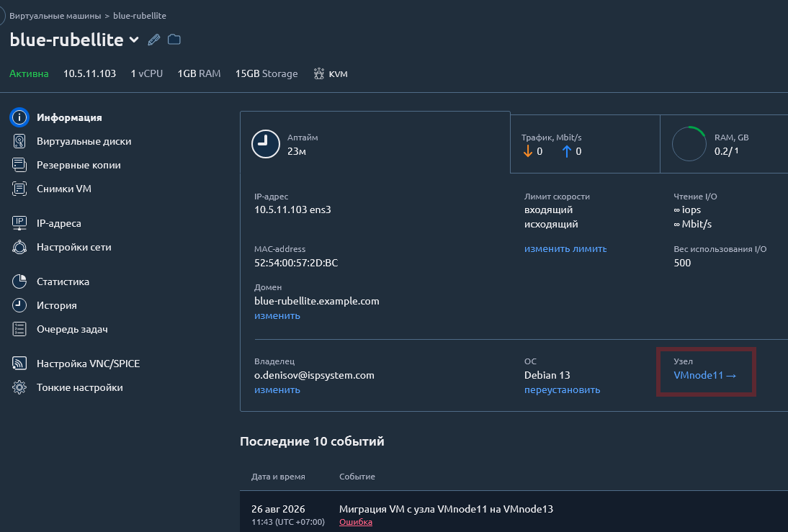Image resolution: width=788 pixels, height=532 pixels.
Task: Select the Информация section in sidebar
Action: (69, 117)
